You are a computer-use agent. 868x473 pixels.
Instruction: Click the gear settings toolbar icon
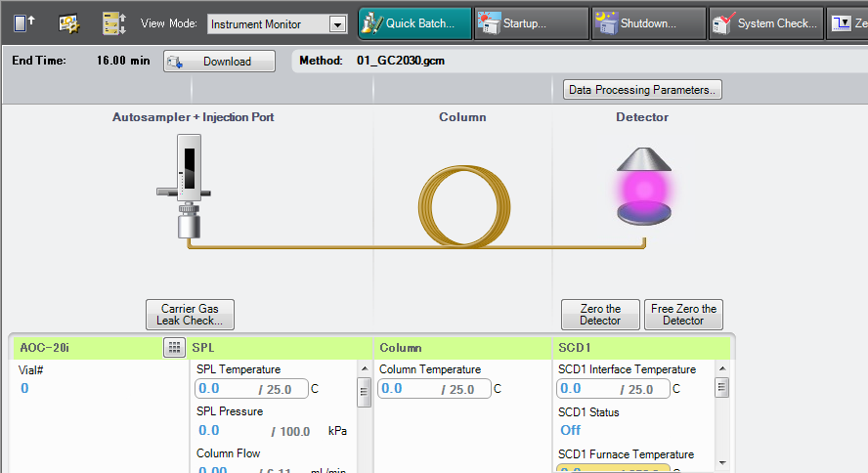click(68, 23)
